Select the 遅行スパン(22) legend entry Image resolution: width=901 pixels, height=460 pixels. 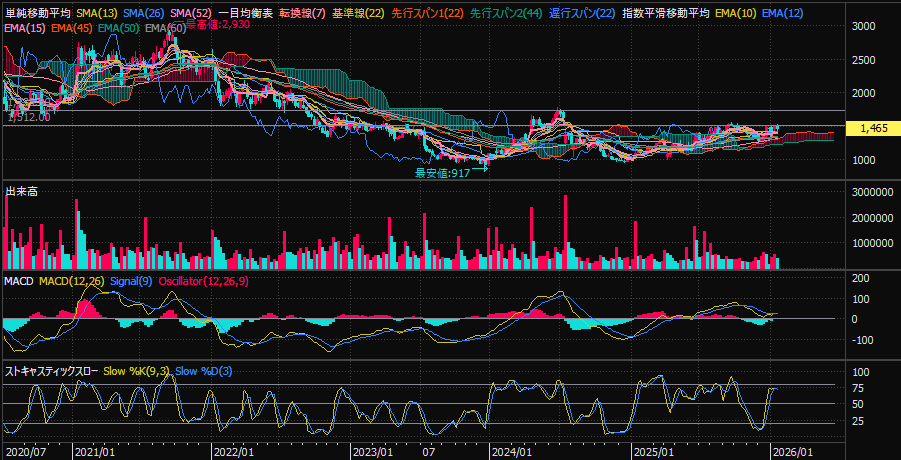pyautogui.click(x=581, y=13)
